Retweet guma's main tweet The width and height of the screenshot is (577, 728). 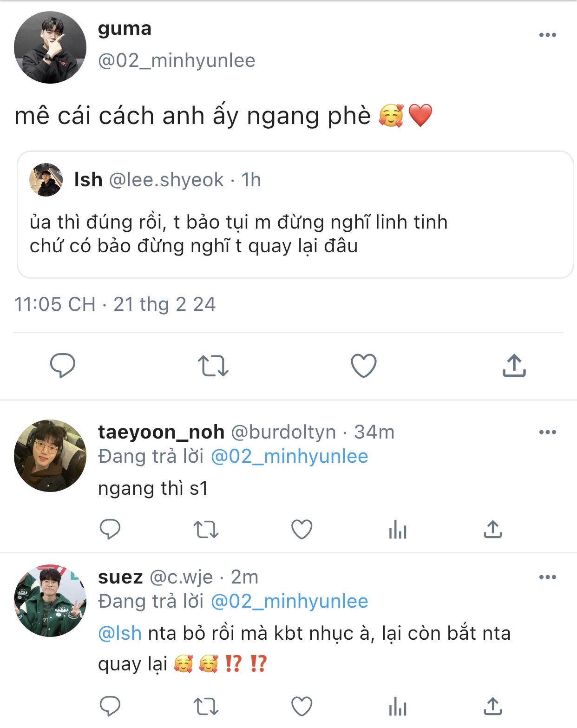click(213, 365)
